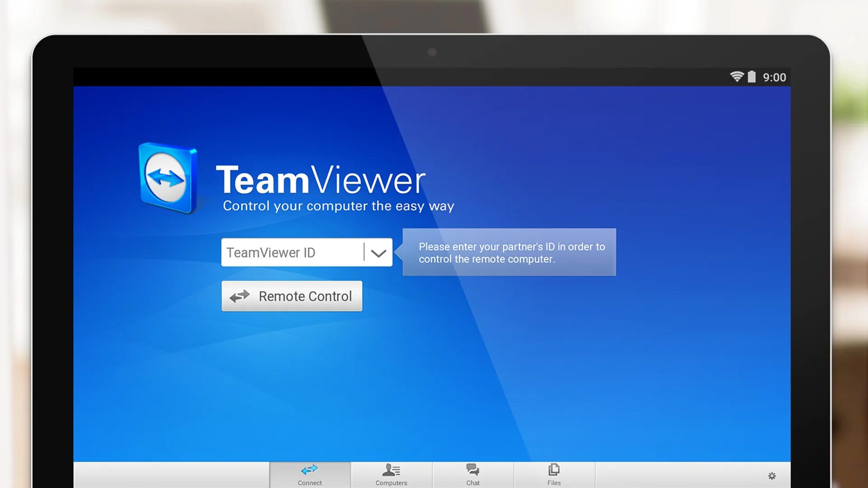
Task: Click the Chat speech bubbles icon
Action: [472, 470]
